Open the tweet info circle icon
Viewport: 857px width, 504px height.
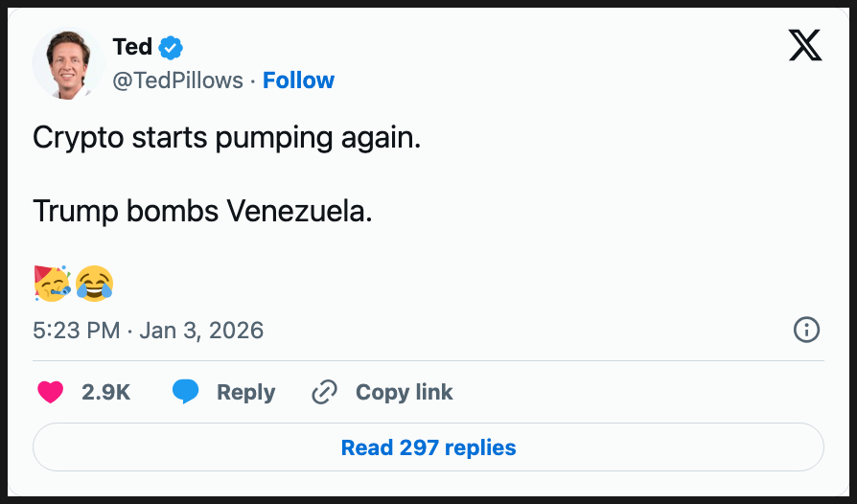(x=806, y=331)
